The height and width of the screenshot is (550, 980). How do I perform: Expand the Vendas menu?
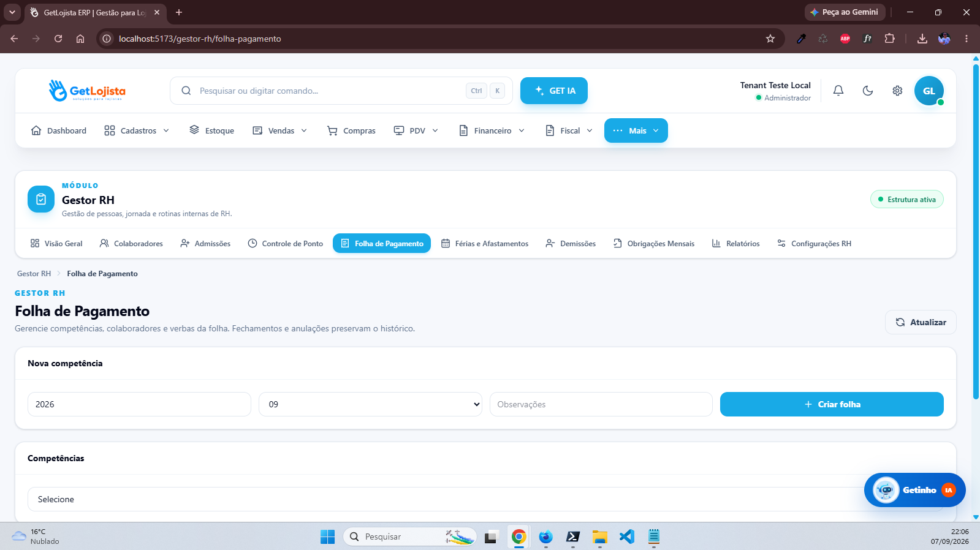coord(279,130)
